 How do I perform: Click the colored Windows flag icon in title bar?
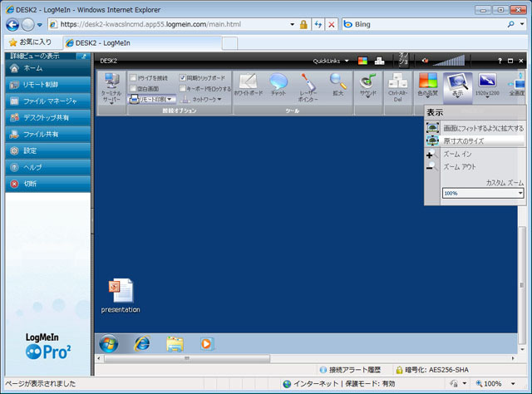click(362, 61)
